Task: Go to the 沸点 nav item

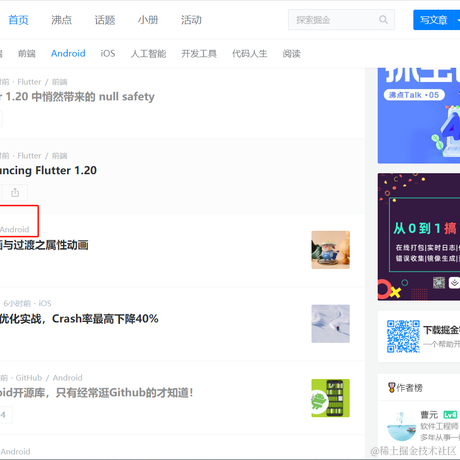Action: tap(61, 20)
